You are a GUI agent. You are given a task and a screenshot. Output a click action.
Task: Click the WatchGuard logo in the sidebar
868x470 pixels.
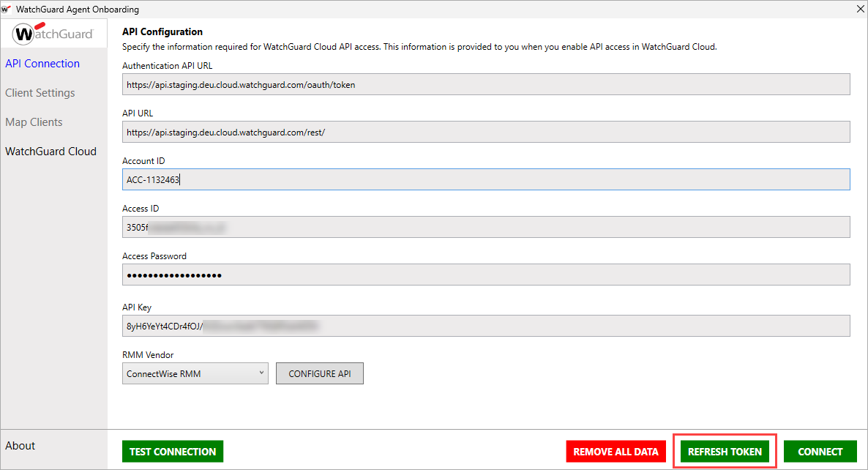click(x=53, y=33)
